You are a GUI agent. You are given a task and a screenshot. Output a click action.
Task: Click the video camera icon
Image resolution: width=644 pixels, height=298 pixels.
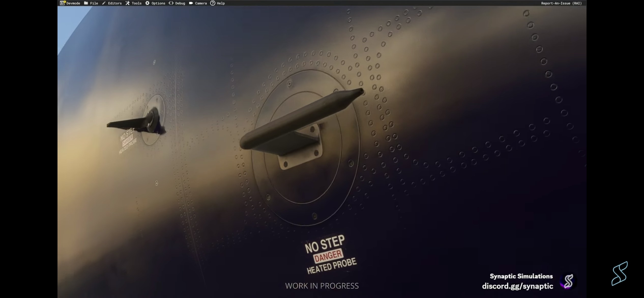pos(191,3)
